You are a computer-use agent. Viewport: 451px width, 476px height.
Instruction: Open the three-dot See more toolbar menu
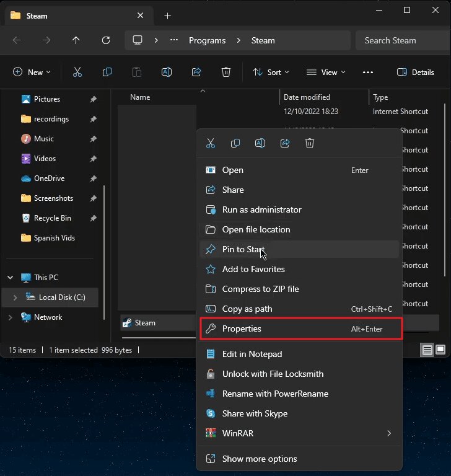coord(368,73)
